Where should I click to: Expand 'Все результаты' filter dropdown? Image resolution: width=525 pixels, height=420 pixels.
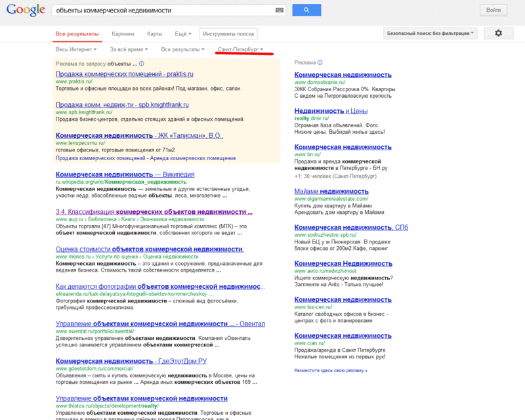tap(182, 49)
